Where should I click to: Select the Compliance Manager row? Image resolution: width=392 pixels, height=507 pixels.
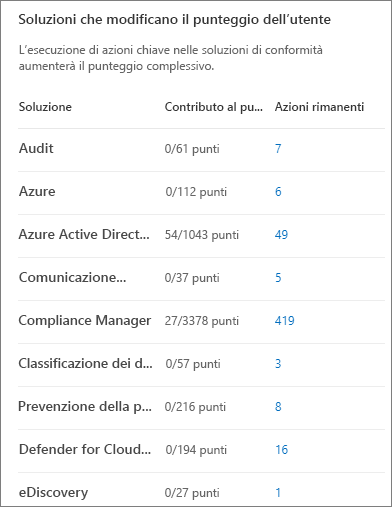(201, 322)
